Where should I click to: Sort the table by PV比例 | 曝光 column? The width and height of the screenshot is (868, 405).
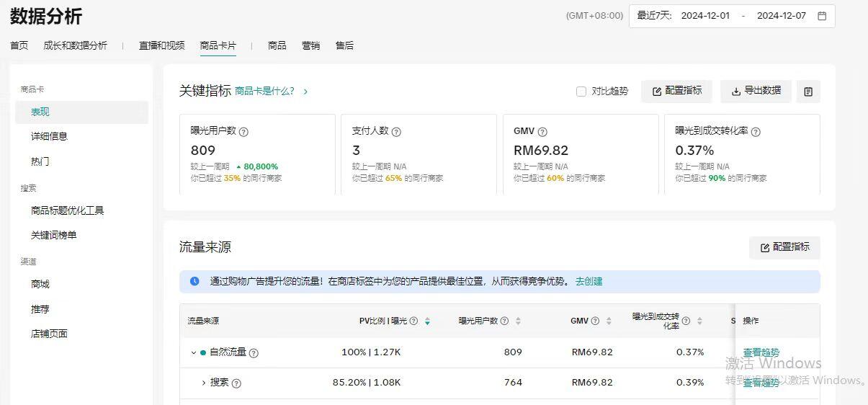427,321
